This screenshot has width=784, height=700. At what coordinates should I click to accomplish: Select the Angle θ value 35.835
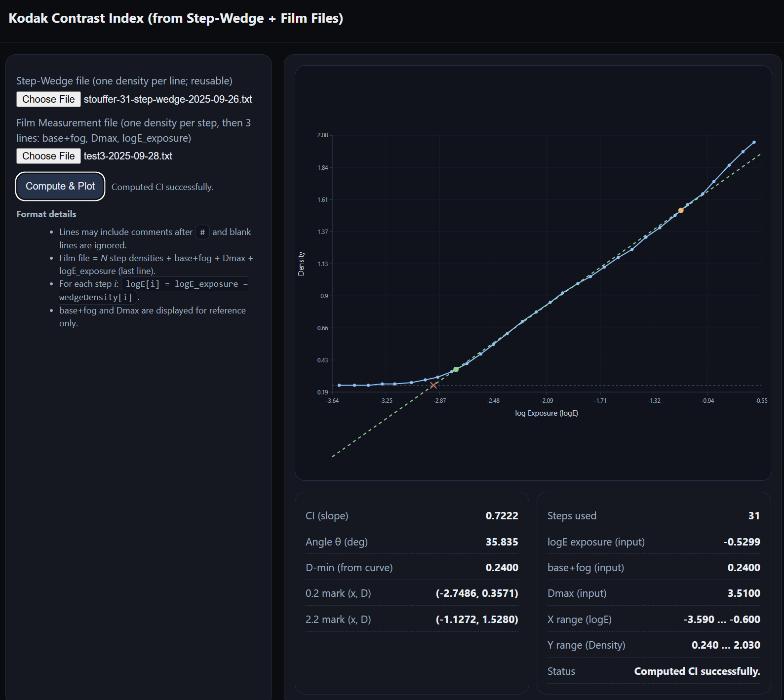(502, 542)
